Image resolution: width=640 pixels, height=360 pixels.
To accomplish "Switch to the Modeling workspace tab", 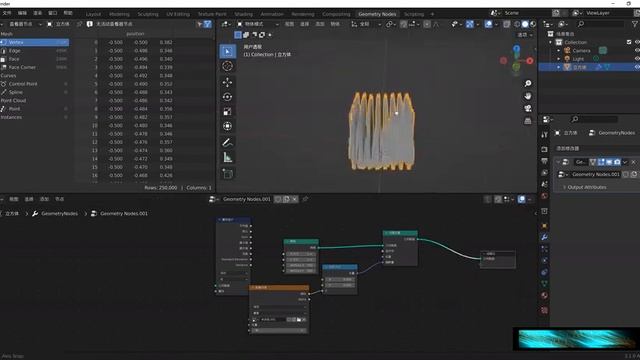I will [x=119, y=14].
